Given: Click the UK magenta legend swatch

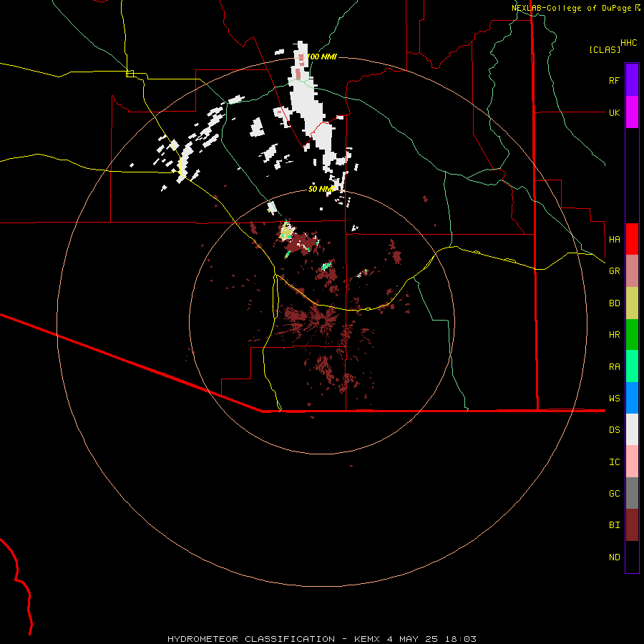Looking at the screenshot, I should click(632, 112).
